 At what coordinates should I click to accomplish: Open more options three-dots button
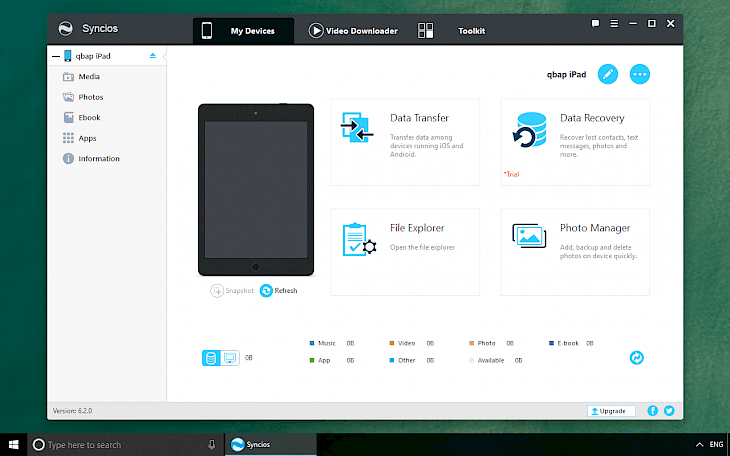[x=640, y=74]
